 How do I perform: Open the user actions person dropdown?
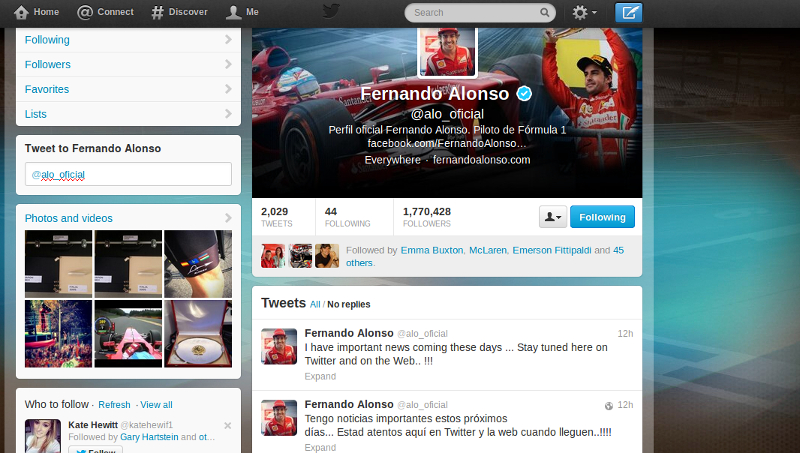[x=553, y=217]
